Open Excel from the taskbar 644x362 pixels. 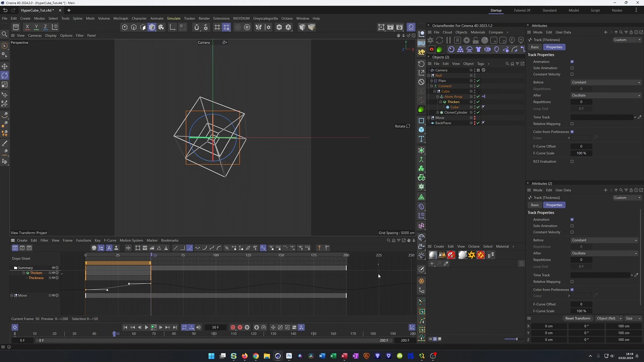pyautogui.click(x=333, y=356)
